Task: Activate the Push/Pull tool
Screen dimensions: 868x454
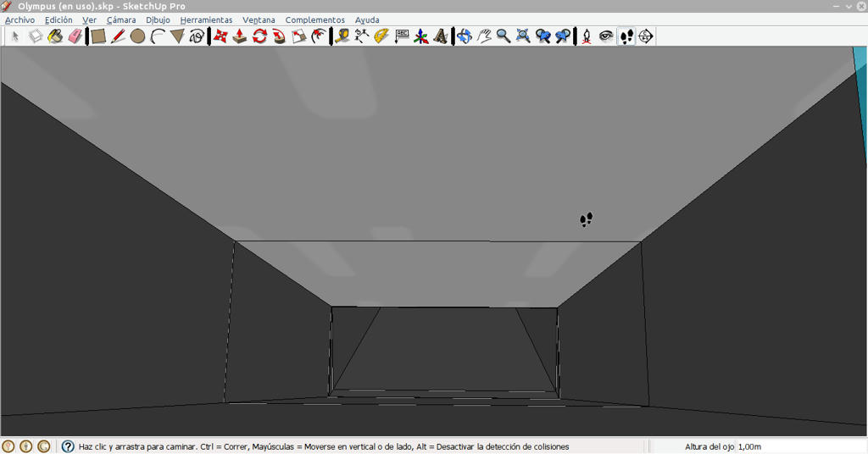Action: (x=239, y=36)
